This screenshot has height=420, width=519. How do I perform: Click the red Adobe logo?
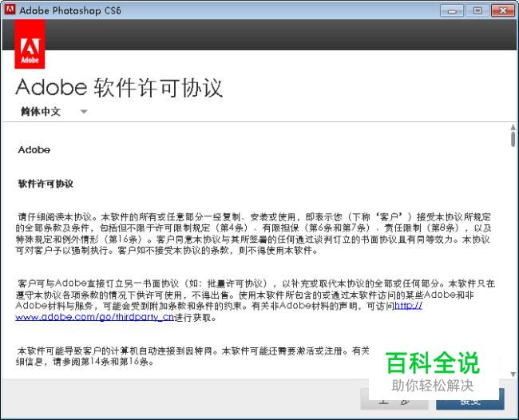coord(30,44)
